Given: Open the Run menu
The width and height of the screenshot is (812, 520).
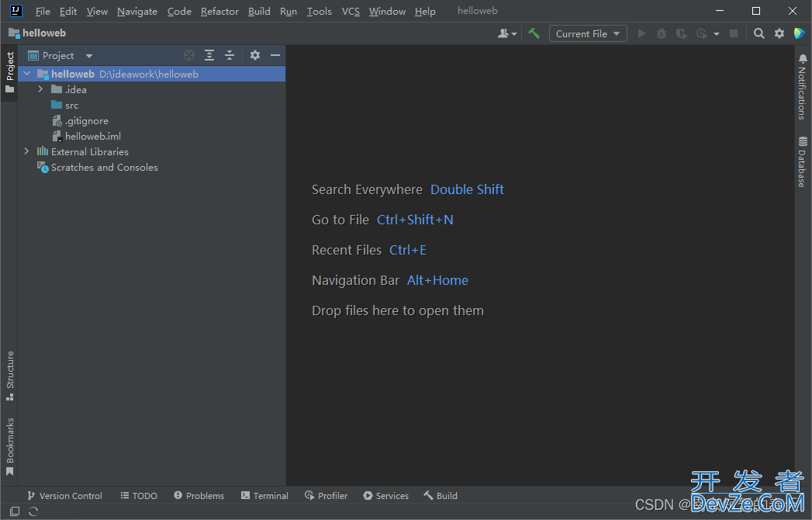Looking at the screenshot, I should [289, 12].
